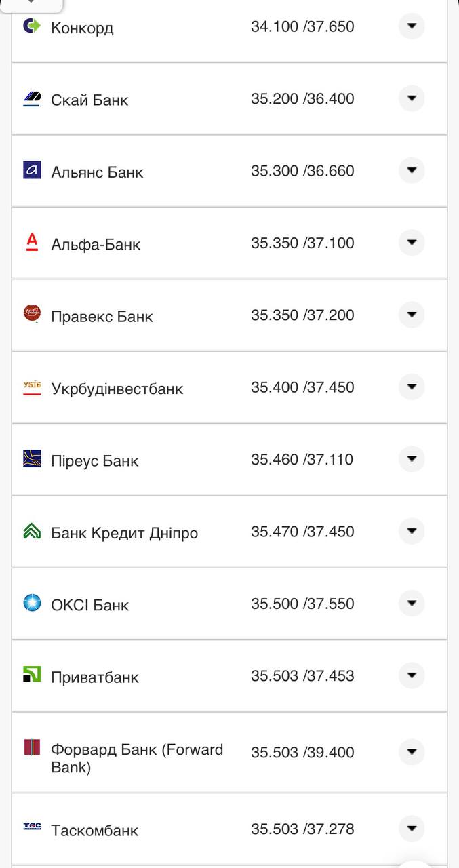Click the Скай Банк logo icon

click(x=32, y=99)
